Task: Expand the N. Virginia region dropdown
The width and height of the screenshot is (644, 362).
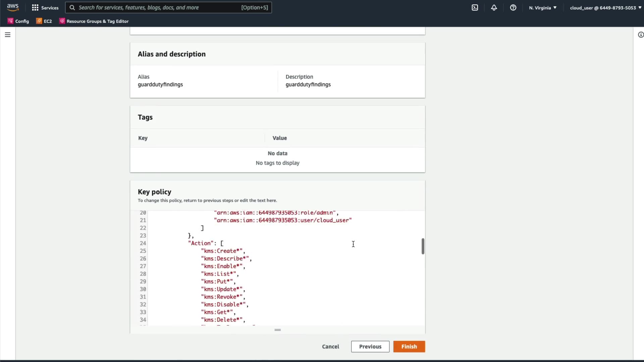Action: pos(542,8)
